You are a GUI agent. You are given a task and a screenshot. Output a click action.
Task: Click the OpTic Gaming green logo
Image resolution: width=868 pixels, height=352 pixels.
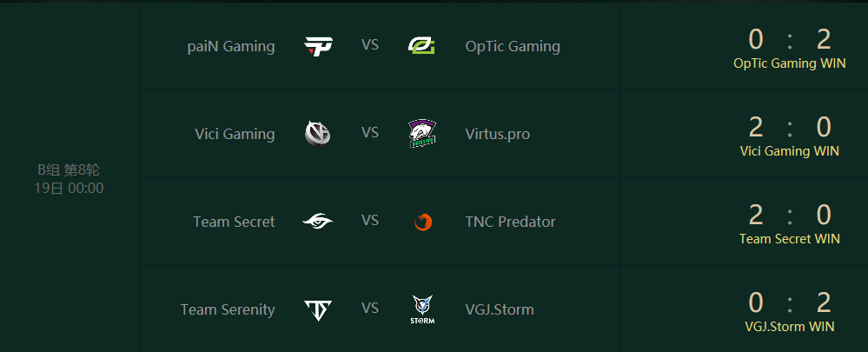421,46
